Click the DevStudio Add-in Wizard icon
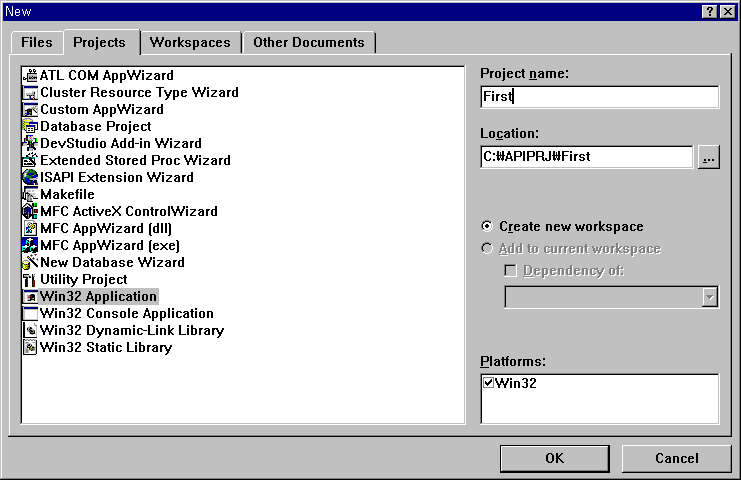 click(x=30, y=144)
